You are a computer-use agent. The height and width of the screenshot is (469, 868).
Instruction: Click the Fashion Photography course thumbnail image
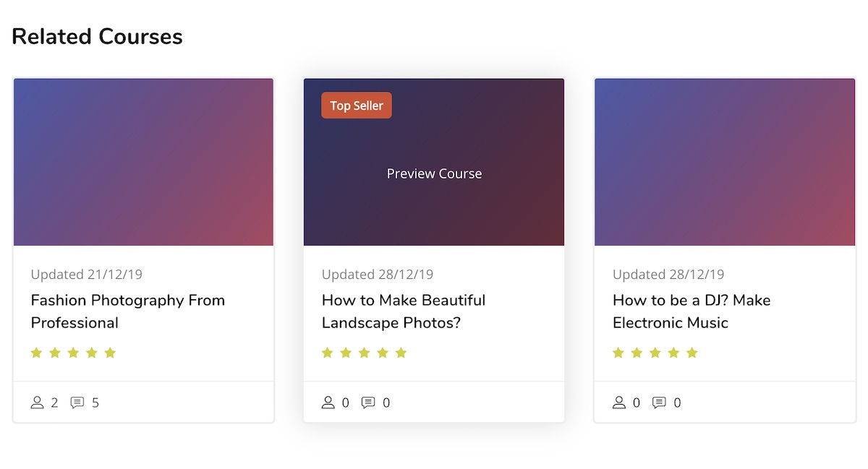coord(143,162)
